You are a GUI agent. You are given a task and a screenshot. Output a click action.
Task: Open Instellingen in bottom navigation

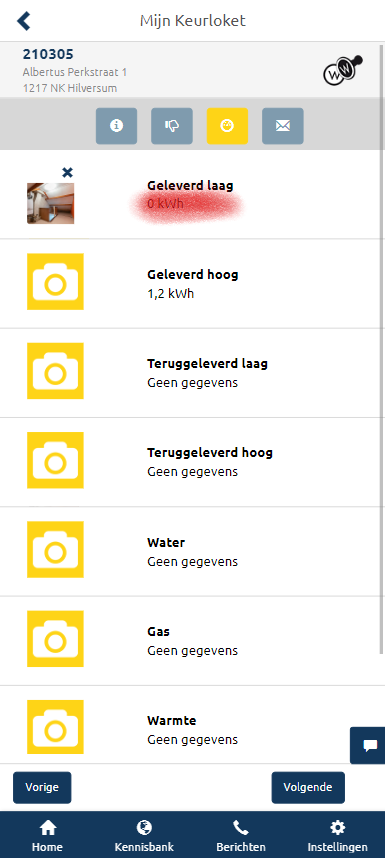click(337, 836)
